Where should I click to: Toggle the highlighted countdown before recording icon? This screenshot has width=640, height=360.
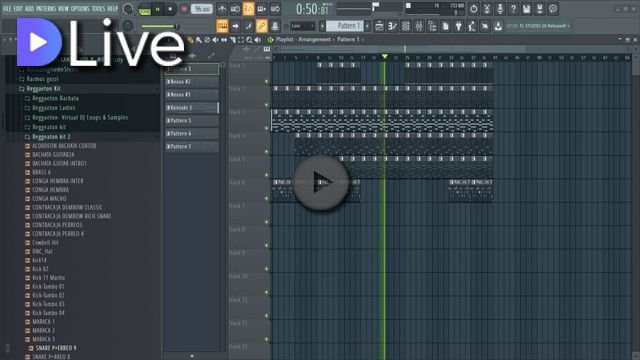(248, 9)
